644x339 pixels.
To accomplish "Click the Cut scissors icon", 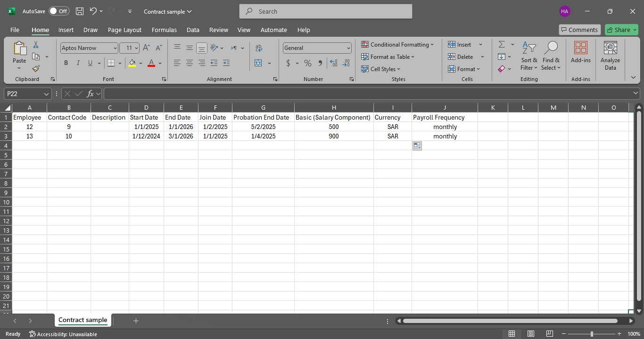I will tap(36, 45).
